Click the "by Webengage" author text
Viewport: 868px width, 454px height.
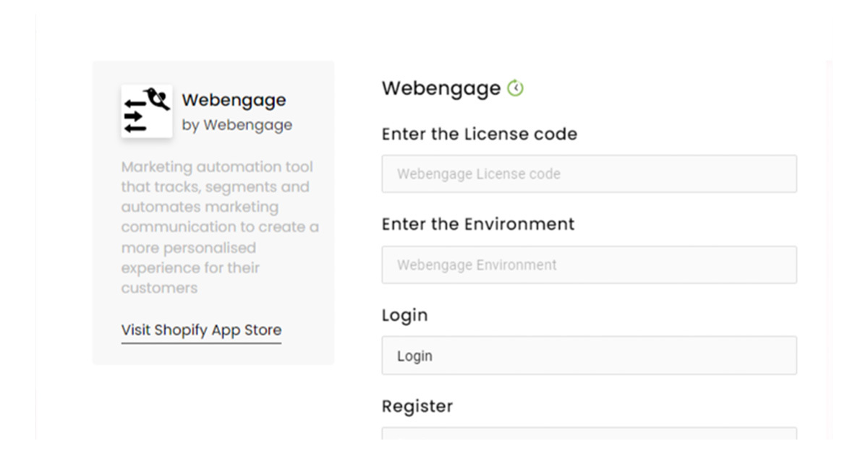tap(237, 125)
